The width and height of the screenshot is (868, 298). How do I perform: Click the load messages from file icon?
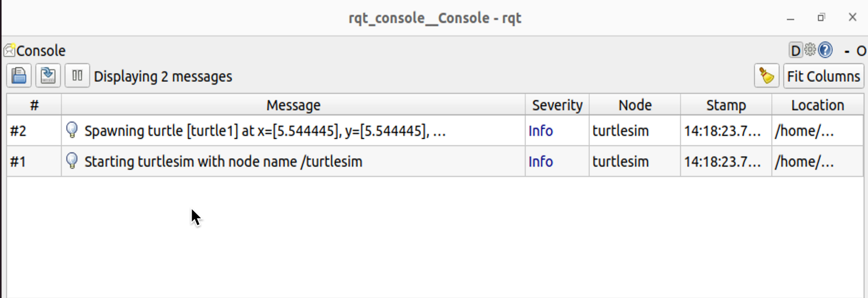(x=19, y=76)
